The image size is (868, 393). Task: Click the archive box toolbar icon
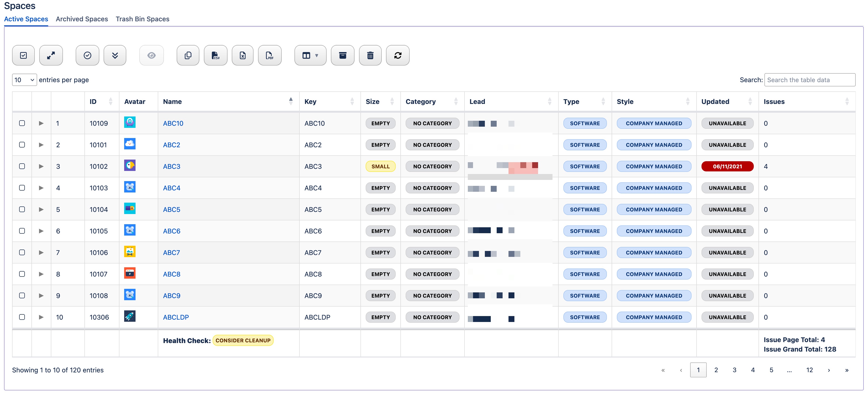[x=342, y=55]
